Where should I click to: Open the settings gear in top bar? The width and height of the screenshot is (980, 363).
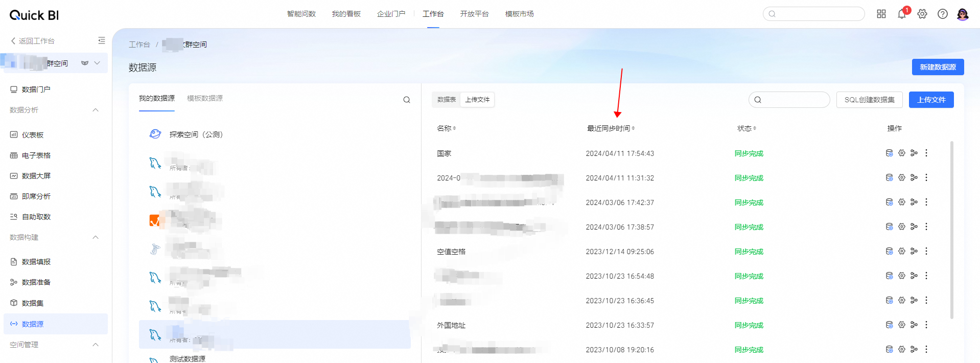[x=922, y=14]
